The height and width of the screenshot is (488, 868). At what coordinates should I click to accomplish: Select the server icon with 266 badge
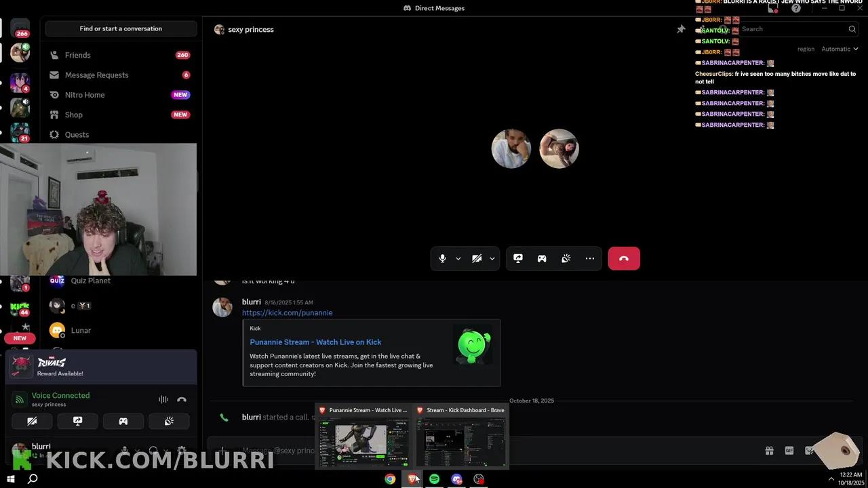point(20,28)
